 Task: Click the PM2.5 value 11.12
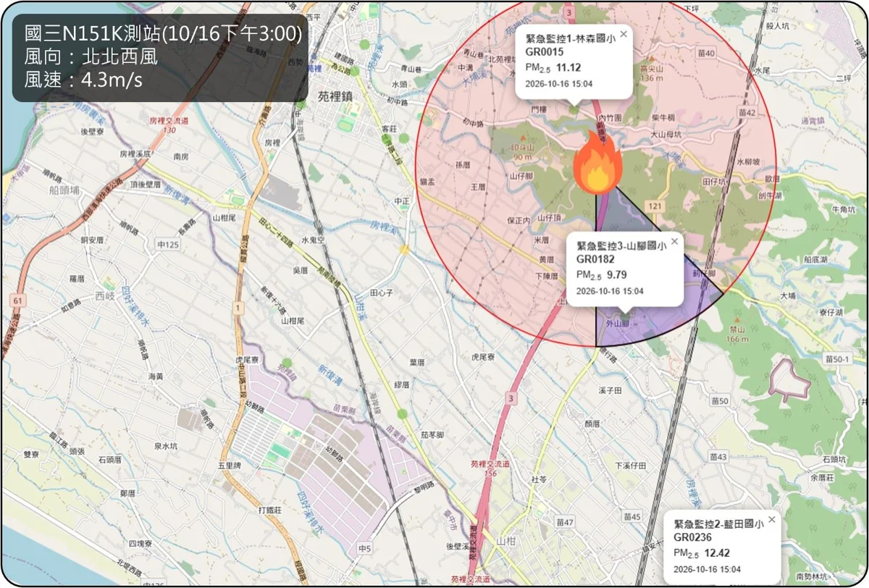568,68
